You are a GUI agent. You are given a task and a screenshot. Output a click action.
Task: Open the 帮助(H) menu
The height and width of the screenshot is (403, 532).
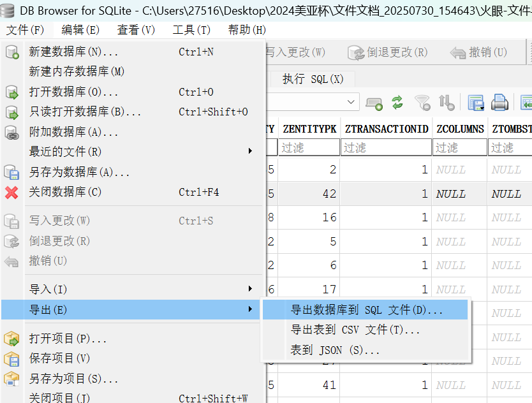click(x=248, y=30)
